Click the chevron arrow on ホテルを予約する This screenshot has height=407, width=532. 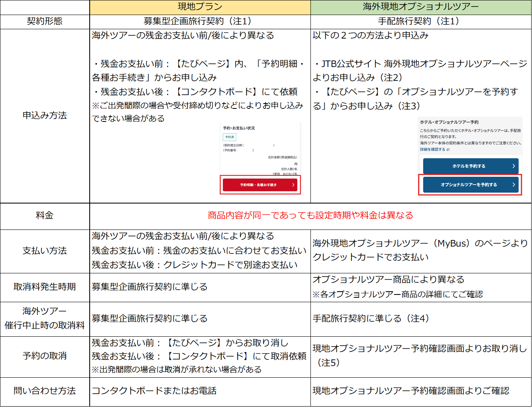(513, 166)
